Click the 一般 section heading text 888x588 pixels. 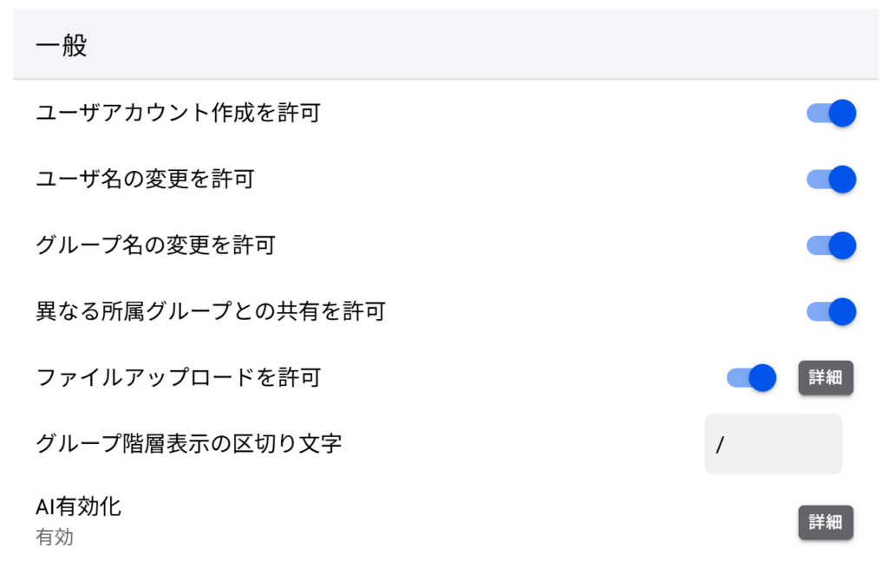[x=62, y=45]
